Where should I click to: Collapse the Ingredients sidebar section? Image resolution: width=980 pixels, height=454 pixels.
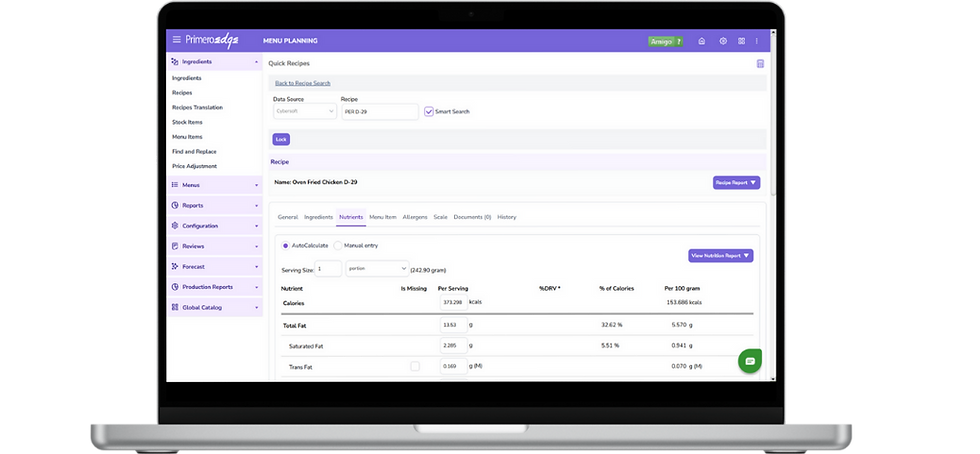click(256, 62)
